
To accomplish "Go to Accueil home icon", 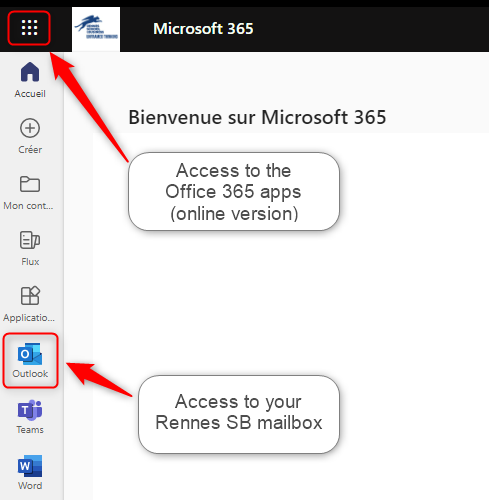I will point(30,72).
